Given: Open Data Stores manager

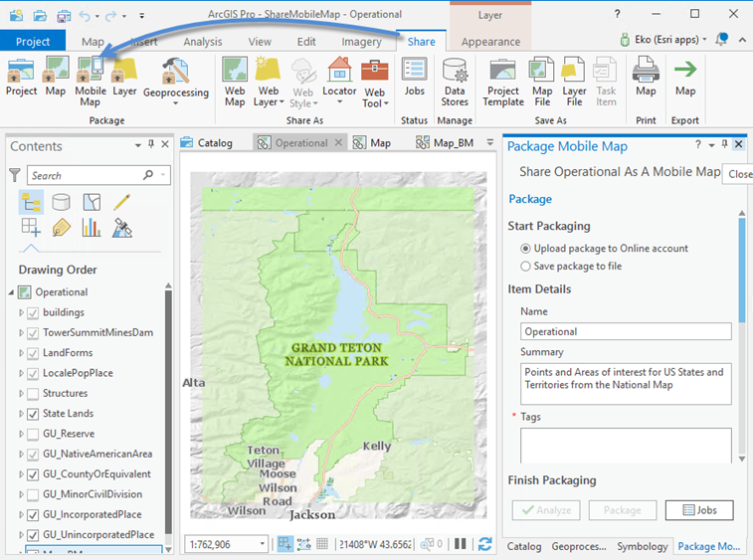Looking at the screenshot, I should pos(455,82).
